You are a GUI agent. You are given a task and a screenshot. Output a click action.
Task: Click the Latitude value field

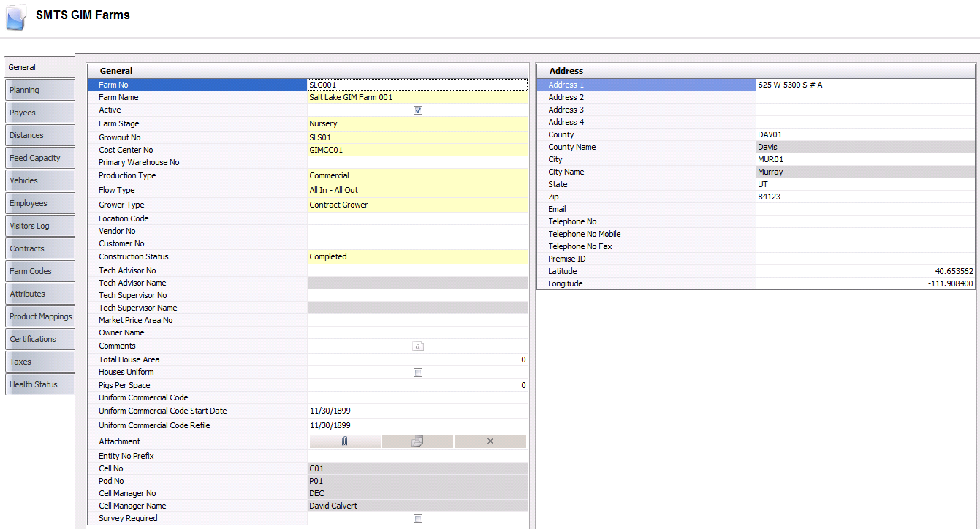pos(865,271)
